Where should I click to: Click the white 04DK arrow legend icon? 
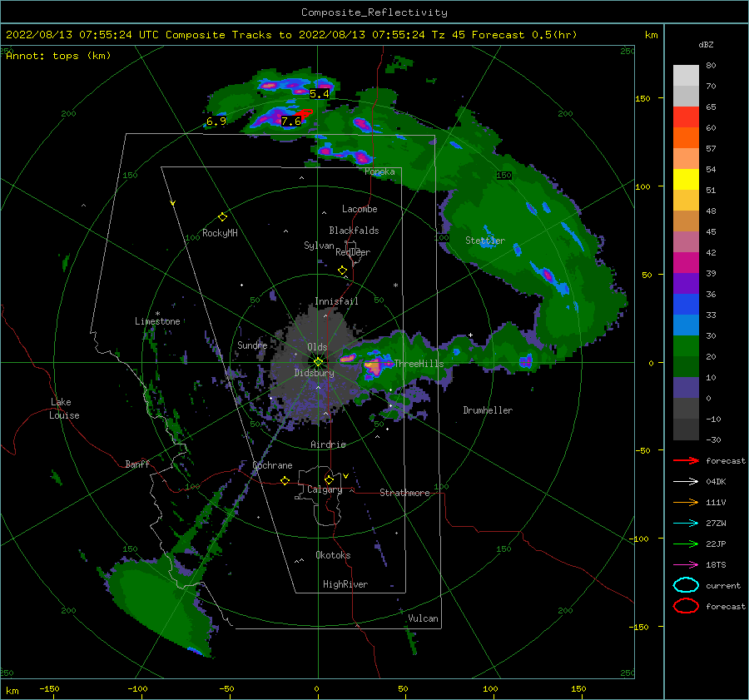[x=686, y=481]
